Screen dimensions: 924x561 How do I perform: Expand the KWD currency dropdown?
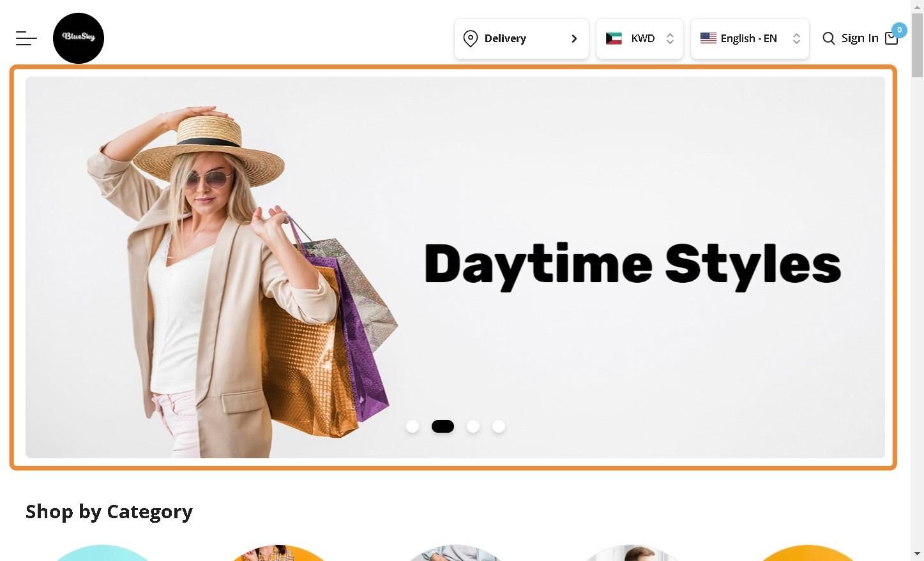click(x=640, y=39)
